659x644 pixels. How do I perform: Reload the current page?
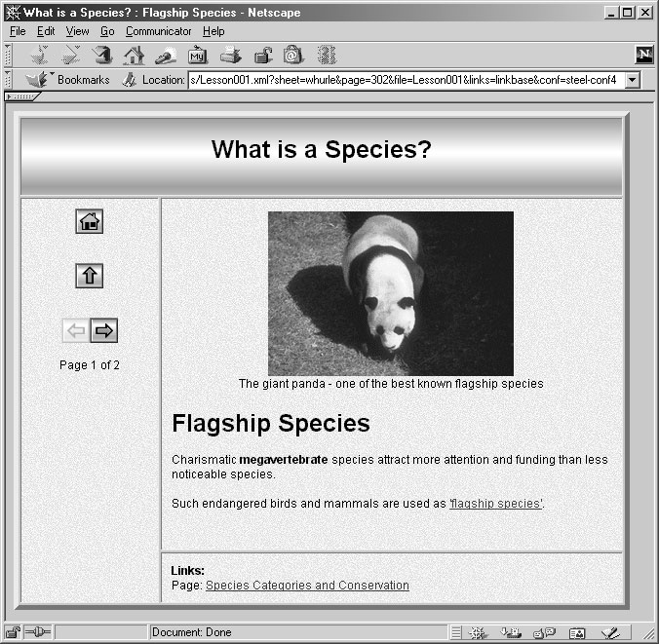point(102,56)
